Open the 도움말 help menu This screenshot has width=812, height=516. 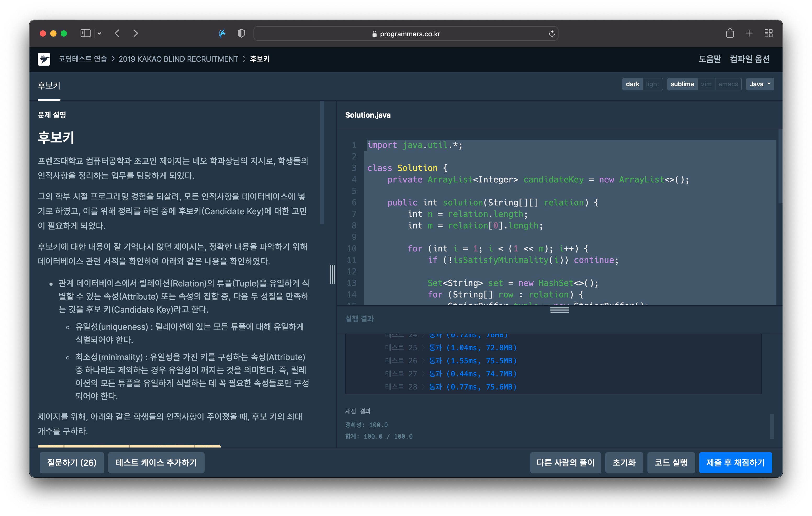coord(709,59)
